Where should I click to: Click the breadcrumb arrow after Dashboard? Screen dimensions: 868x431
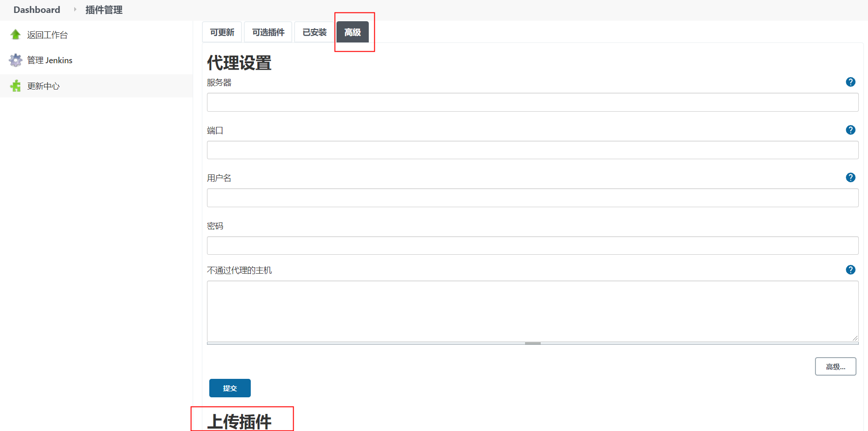pos(75,10)
